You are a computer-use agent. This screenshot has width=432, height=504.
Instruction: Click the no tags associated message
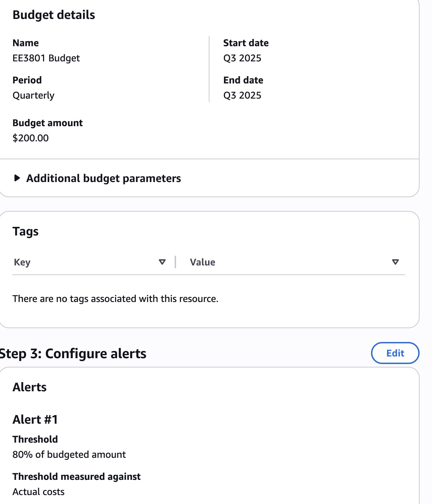[115, 299]
